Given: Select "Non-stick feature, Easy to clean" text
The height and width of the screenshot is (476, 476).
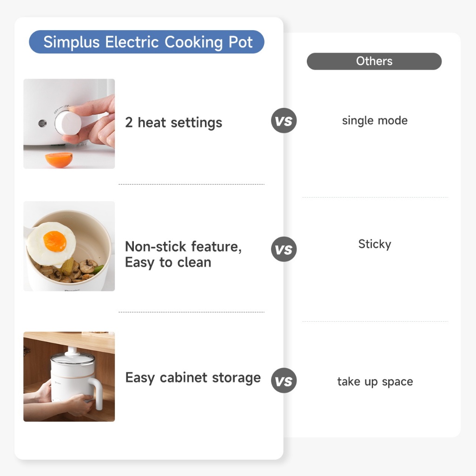Looking at the screenshot, I should [x=183, y=254].
